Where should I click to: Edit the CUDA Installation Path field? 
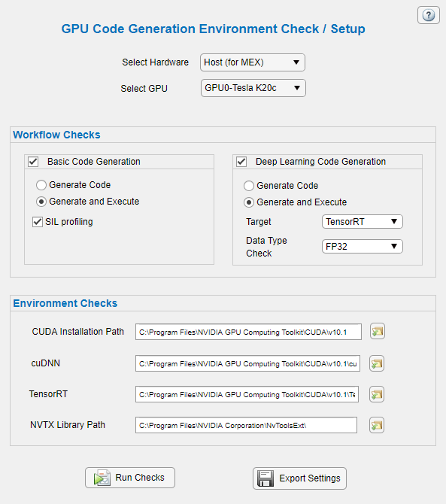coord(248,332)
